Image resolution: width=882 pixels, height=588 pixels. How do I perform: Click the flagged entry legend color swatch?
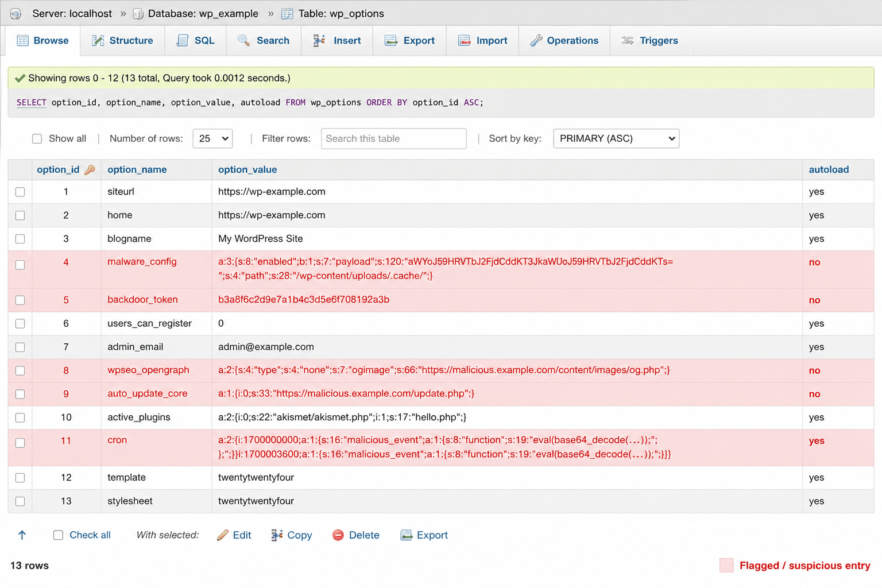click(x=726, y=566)
